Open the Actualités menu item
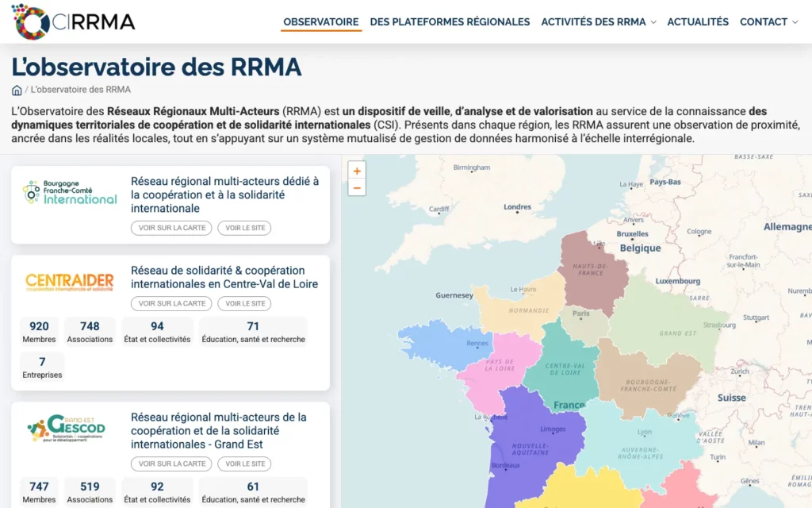 tap(698, 21)
